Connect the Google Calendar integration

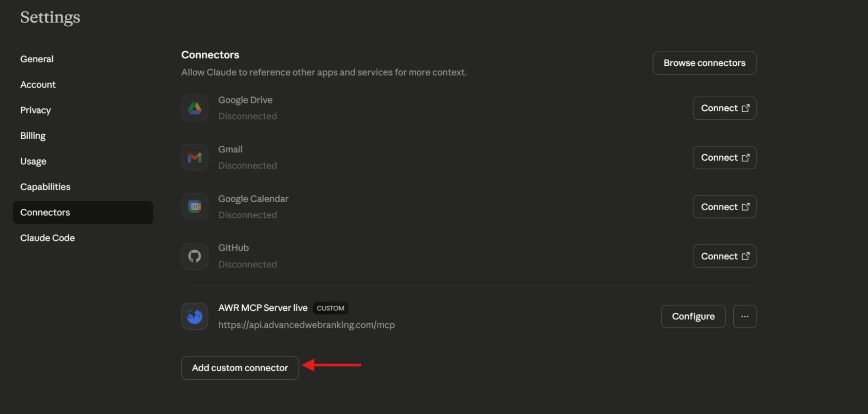[x=723, y=207]
